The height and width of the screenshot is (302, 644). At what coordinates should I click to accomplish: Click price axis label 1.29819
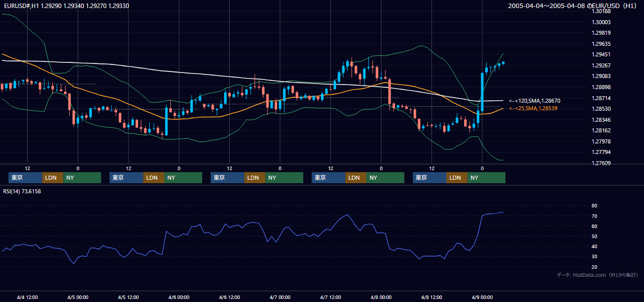coord(601,33)
